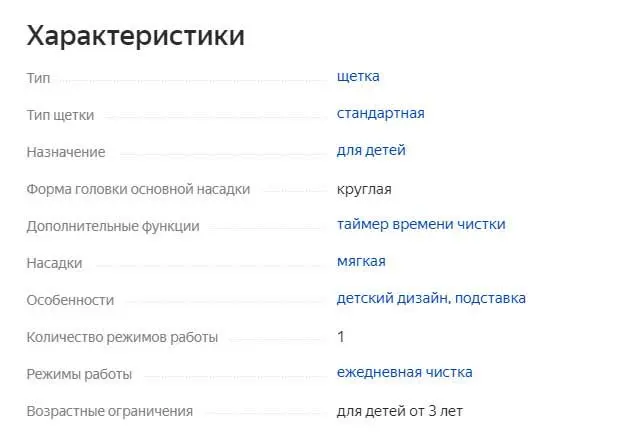This screenshot has width=644, height=435.
Task: Click the Особенности label
Action: pos(70,300)
